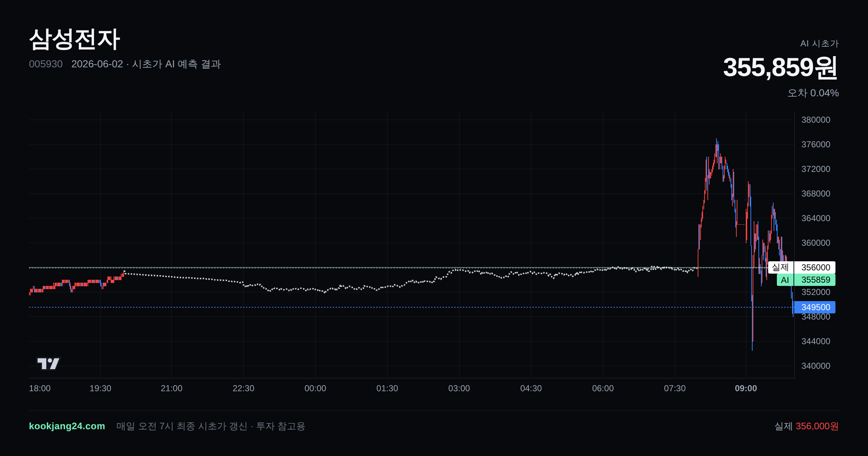Screen dimensions: 868x456
Task: Select the stock code 005930
Action: (x=46, y=64)
